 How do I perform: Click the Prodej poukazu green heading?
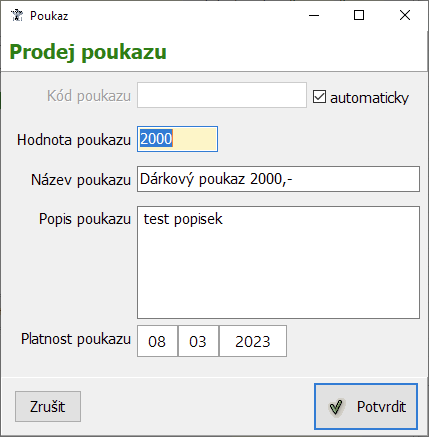88,52
